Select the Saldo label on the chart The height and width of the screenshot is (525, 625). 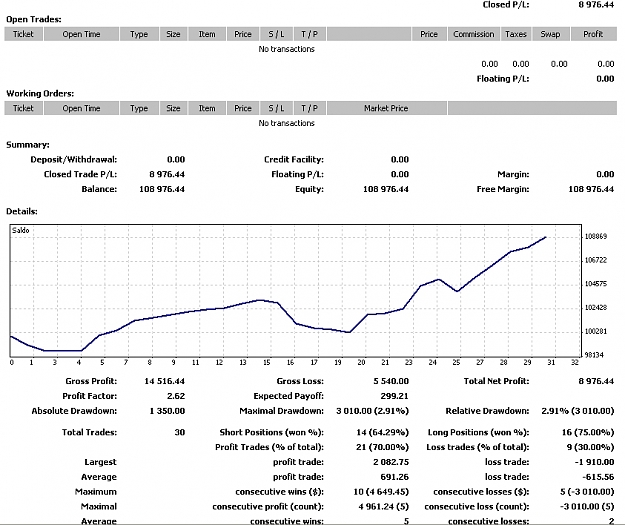[20, 230]
